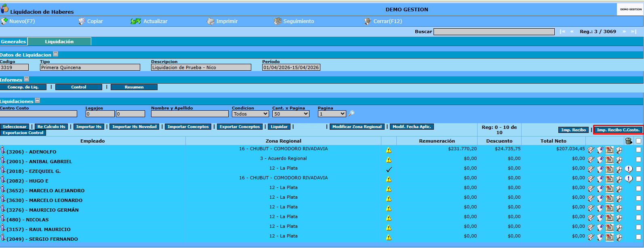644x248 pixels.
Task: Click the pen edit document icon in ADENOLFO row
Action: click(x=600, y=150)
